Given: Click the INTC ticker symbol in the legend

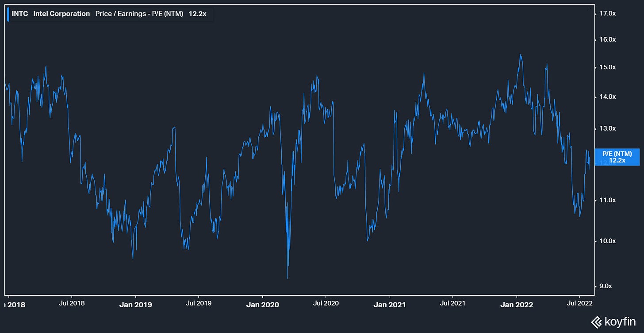Looking at the screenshot, I should click(x=20, y=14).
